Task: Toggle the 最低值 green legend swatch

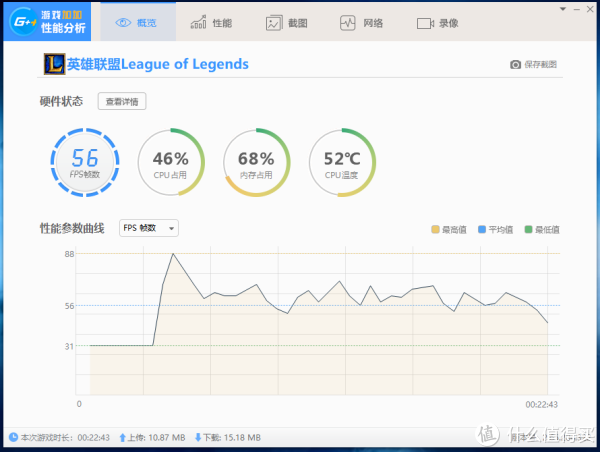Action: click(x=528, y=229)
